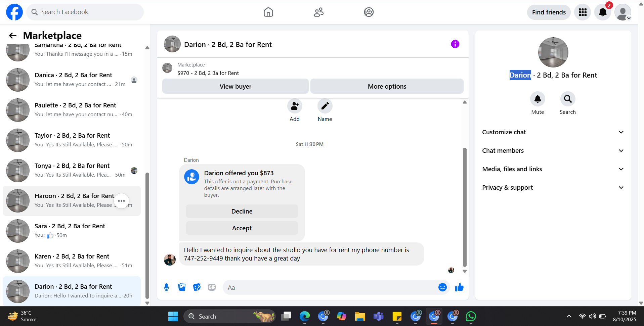
Task: Open the $970 Marketplace listing link
Action: pyautogui.click(x=208, y=73)
